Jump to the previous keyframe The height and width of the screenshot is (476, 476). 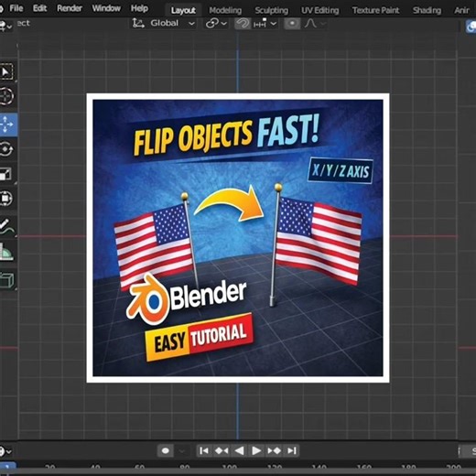(x=222, y=450)
